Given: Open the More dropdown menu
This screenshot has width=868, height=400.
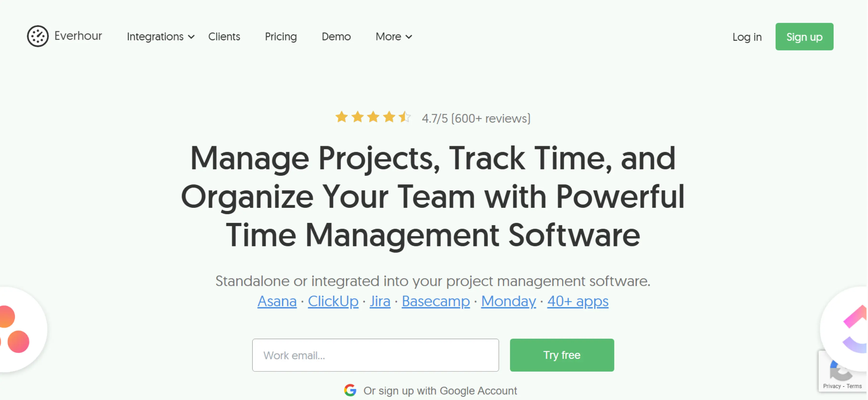Looking at the screenshot, I should [x=394, y=36].
